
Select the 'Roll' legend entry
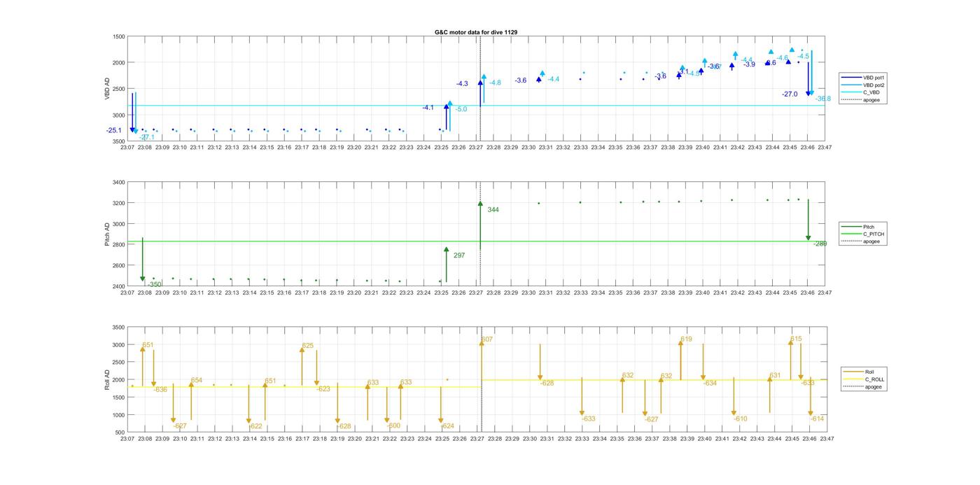coord(869,372)
